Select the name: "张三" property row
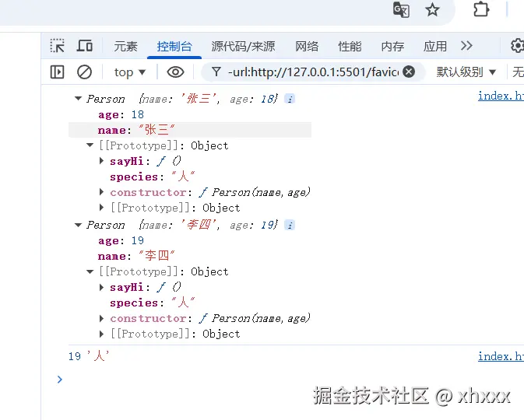This screenshot has width=524, height=420. coord(190,130)
